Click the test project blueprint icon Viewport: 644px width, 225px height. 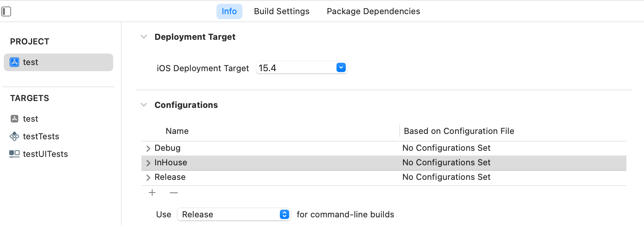pos(15,62)
